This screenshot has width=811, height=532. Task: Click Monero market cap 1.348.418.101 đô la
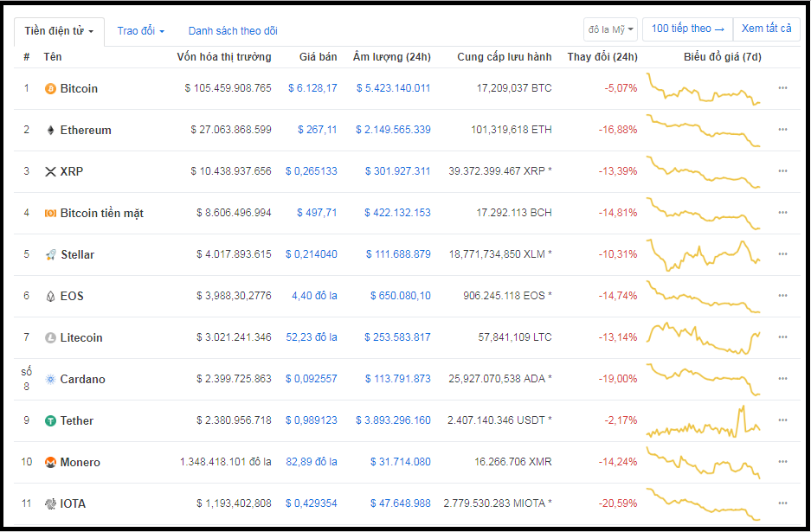[226, 462]
